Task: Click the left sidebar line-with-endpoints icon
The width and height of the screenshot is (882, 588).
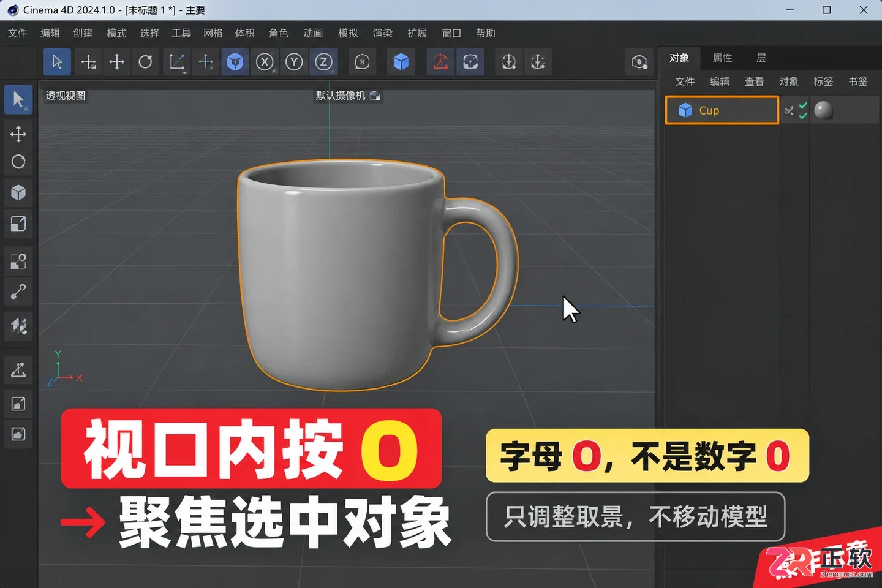Action: 18,292
